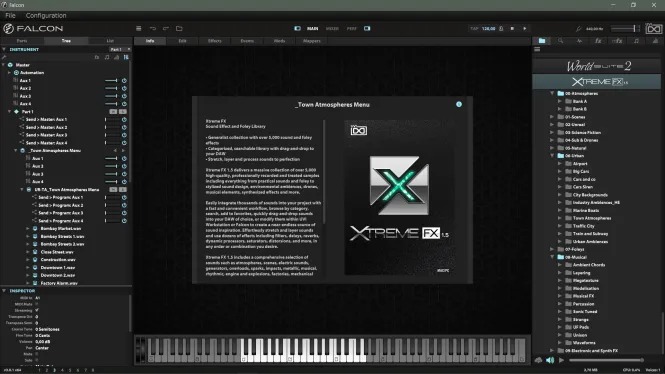Open the search tab in the browser
The height and width of the screenshot is (374, 665).
561,41
